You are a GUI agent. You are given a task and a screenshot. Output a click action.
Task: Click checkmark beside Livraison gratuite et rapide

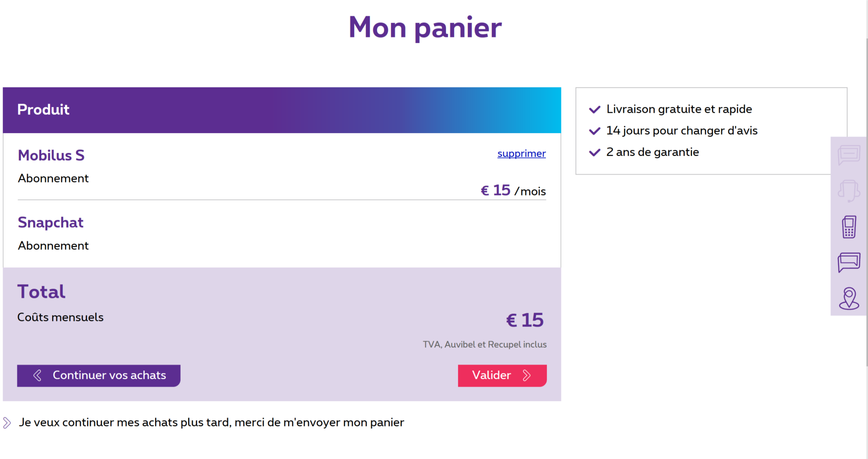[x=595, y=110]
